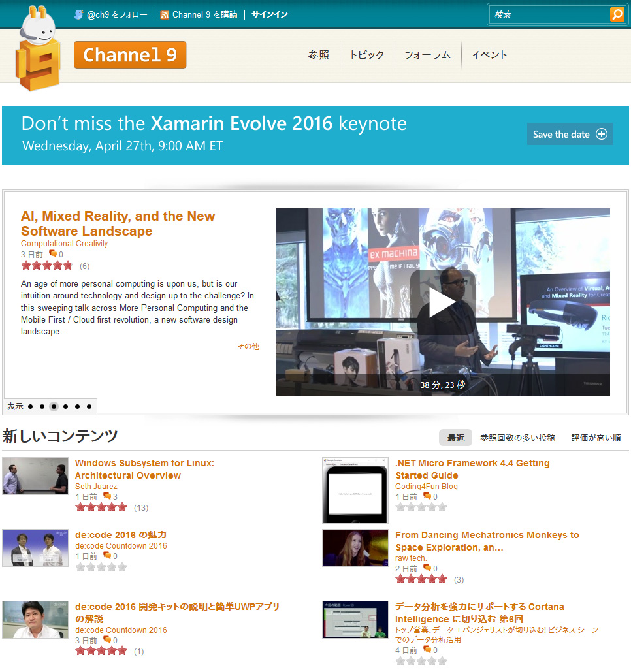Click comment icon for de:code 開発キット post
Screen dimensions: 631x672
pos(107,640)
